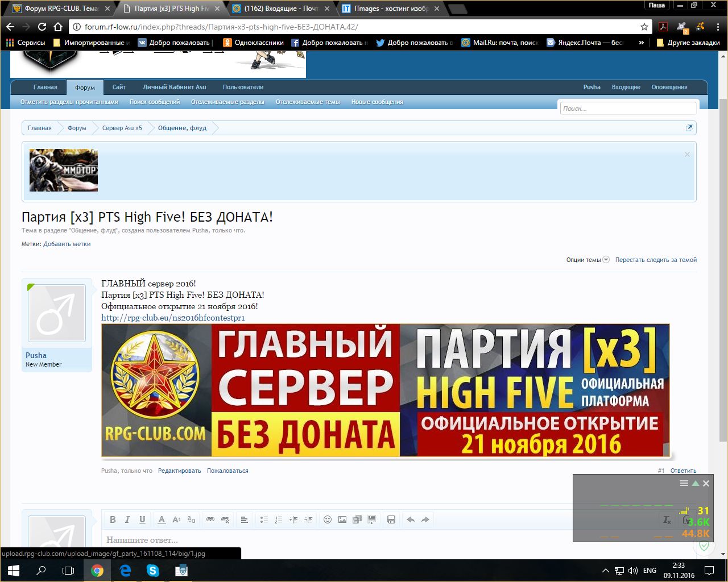The image size is (728, 582).
Task: Insert an unordered bullet list
Action: (x=264, y=519)
